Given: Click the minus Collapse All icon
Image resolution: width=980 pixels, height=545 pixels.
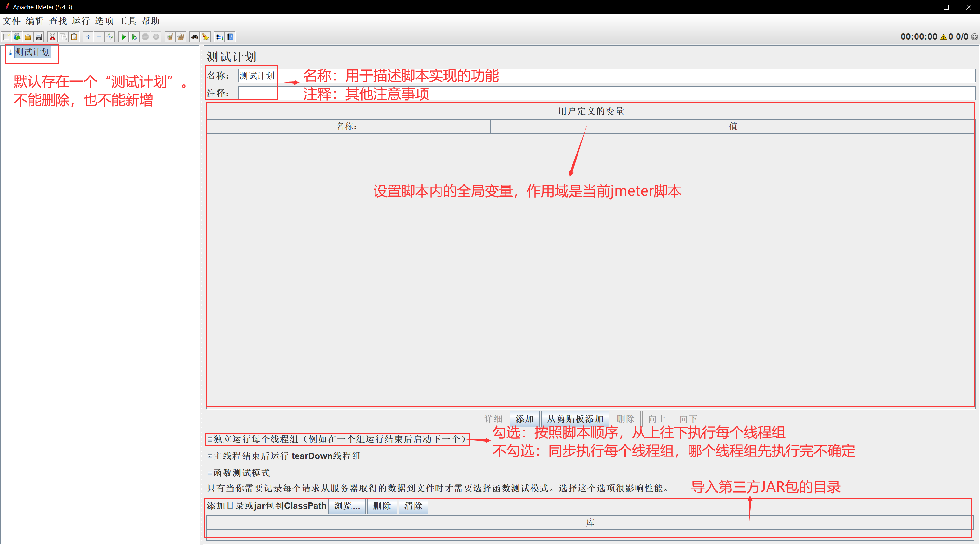Looking at the screenshot, I should coord(99,37).
